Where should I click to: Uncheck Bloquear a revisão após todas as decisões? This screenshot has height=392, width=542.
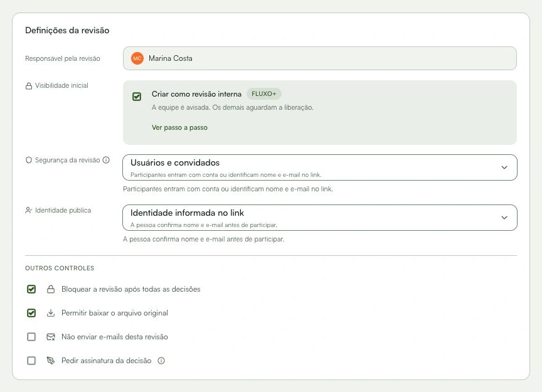point(31,289)
